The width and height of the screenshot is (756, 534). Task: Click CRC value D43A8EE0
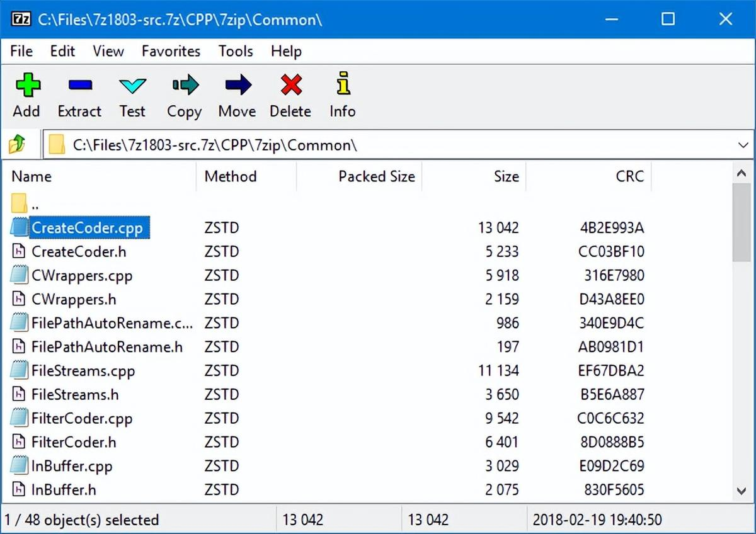[x=611, y=299]
